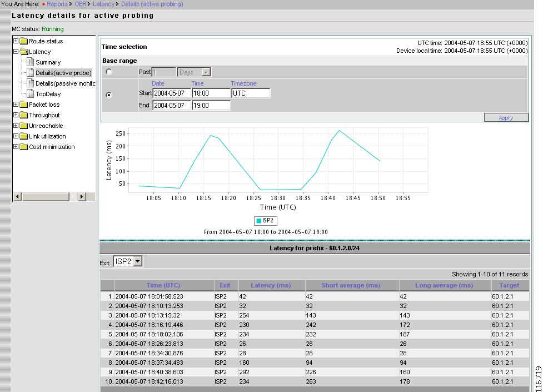Select the Start/End date range radio button
The image size is (543, 392).
tap(109, 95)
